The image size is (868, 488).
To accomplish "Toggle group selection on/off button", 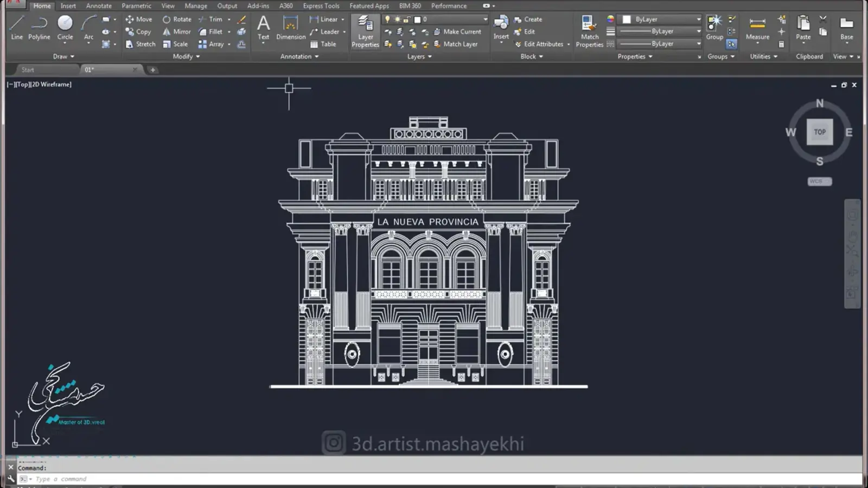I will (x=732, y=44).
